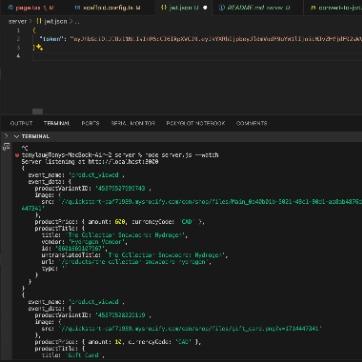
Task: Open the SERIAL MONITOR panel tab
Action: [133, 123]
